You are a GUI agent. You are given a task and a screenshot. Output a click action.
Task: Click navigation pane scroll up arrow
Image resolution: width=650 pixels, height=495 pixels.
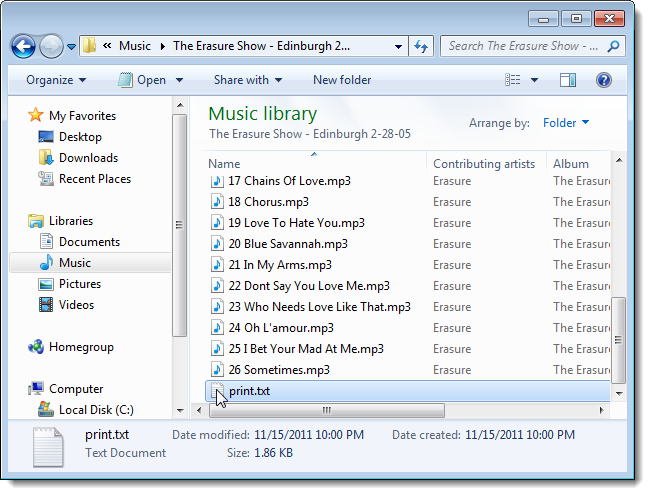coord(180,105)
